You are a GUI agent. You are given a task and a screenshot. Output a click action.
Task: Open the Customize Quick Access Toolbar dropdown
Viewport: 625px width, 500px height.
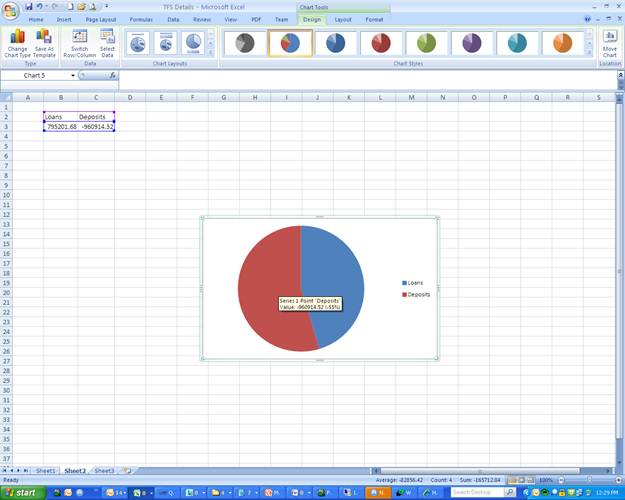click(x=106, y=6)
